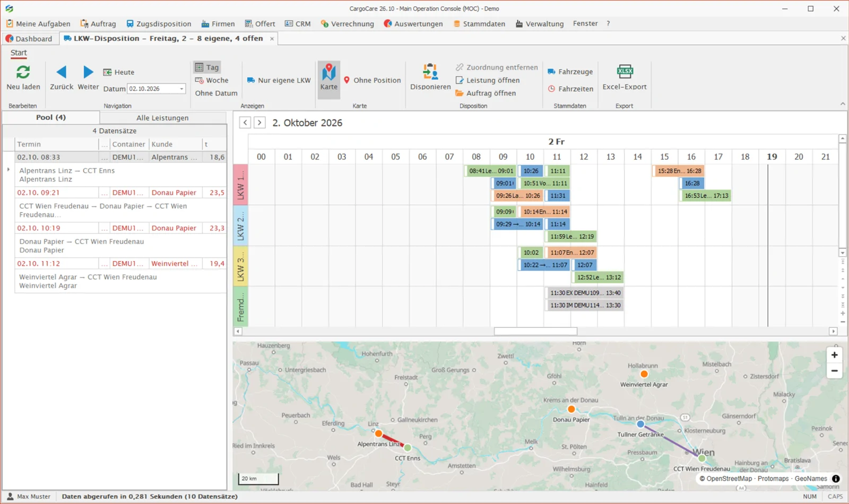Go to next day in calendar header
This screenshot has height=504, width=849.
pyautogui.click(x=259, y=123)
